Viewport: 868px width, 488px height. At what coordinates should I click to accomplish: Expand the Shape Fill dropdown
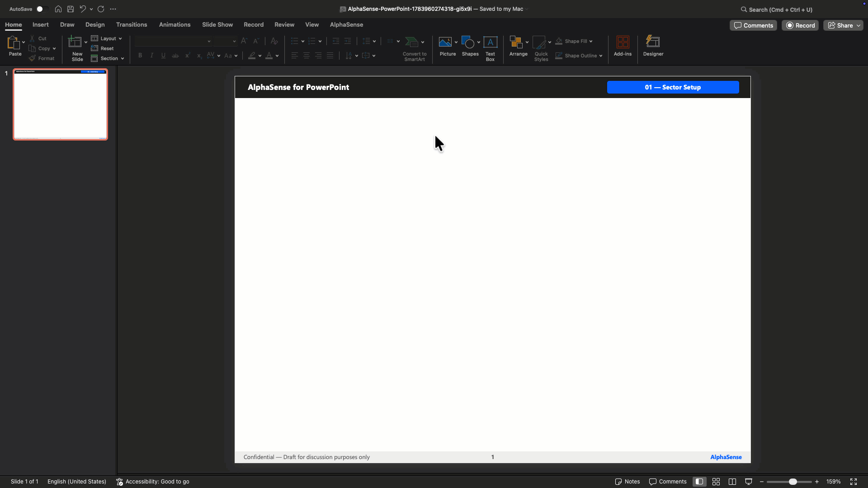point(591,41)
